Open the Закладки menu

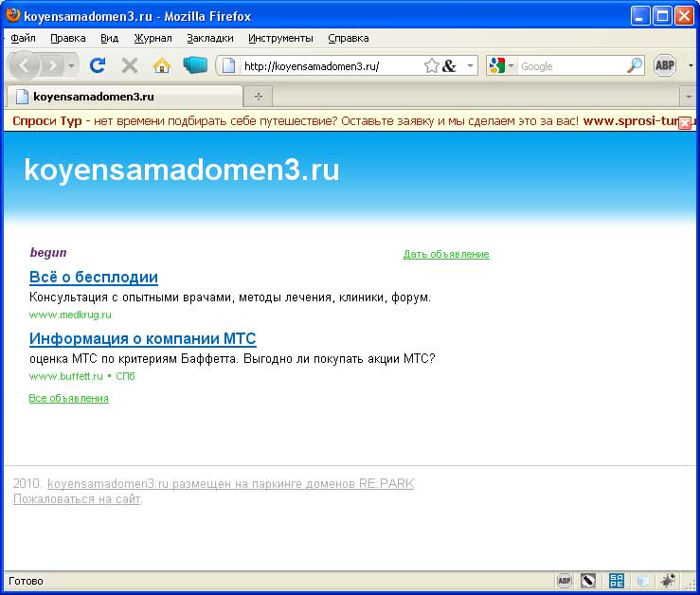tap(209, 38)
